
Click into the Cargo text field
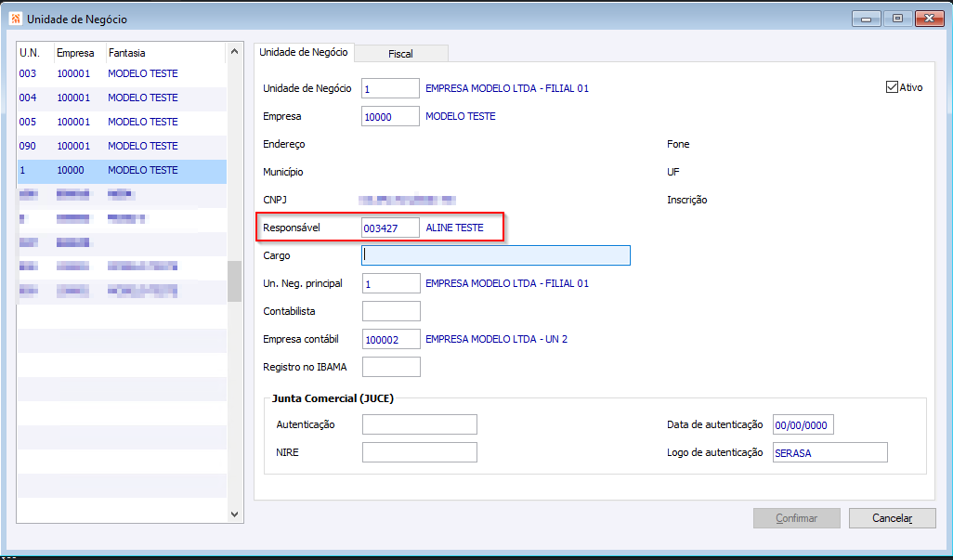pyautogui.click(x=496, y=255)
